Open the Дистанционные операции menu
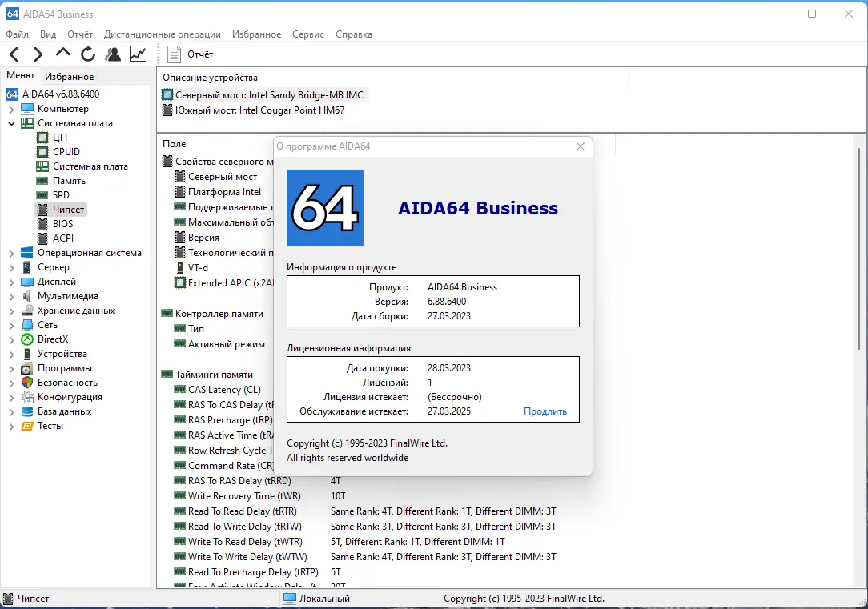The height and width of the screenshot is (609, 868). (x=163, y=34)
